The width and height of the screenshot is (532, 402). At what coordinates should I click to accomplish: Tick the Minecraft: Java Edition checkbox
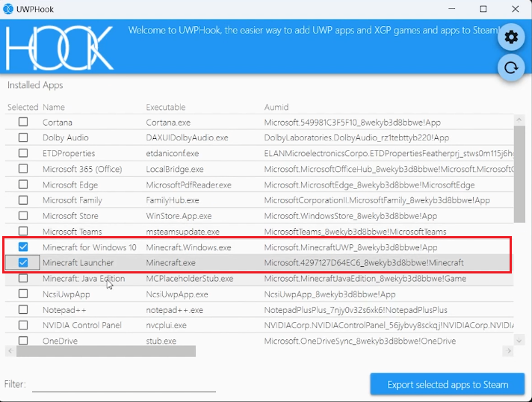click(x=23, y=278)
